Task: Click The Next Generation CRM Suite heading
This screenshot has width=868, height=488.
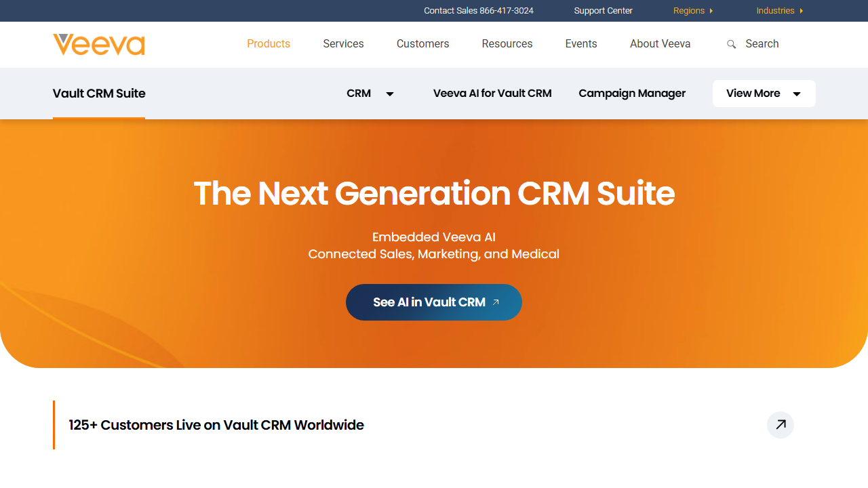Action: pos(434,193)
